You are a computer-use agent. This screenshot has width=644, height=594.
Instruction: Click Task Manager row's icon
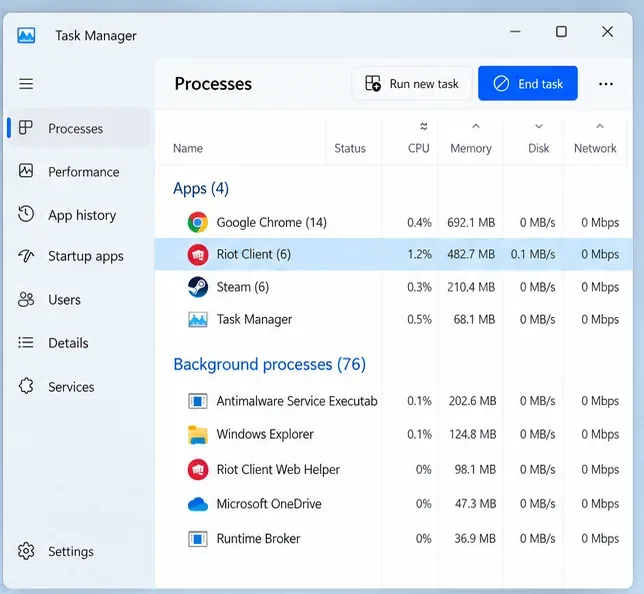click(x=198, y=319)
